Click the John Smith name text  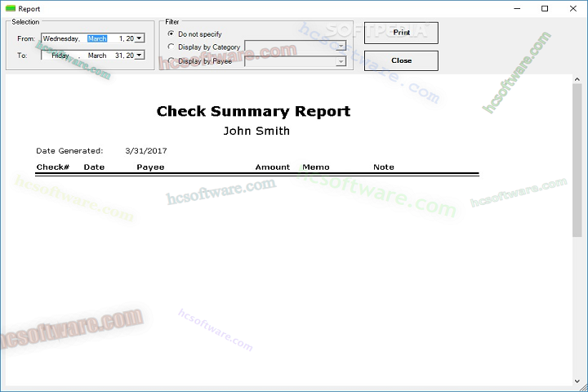click(256, 131)
